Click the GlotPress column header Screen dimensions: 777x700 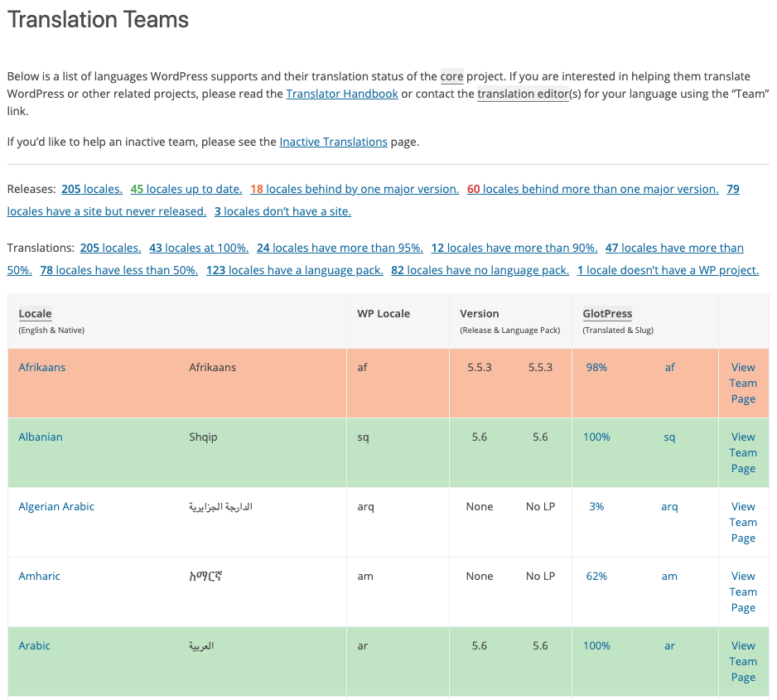607,314
